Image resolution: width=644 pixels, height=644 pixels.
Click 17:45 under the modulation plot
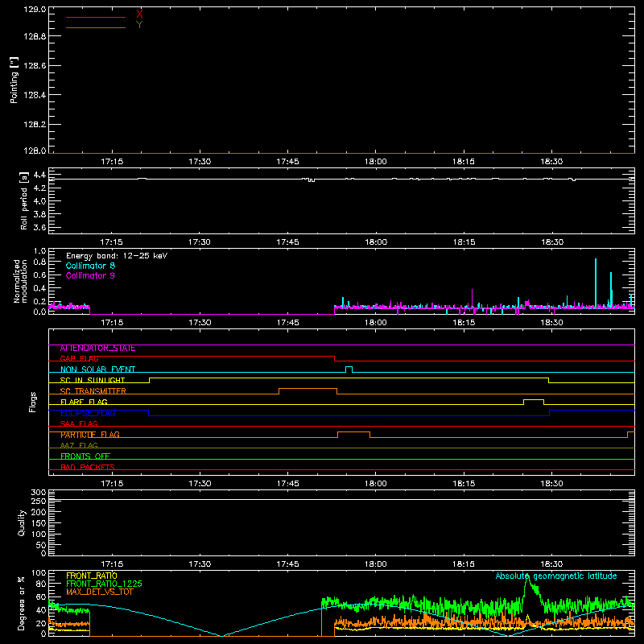click(288, 323)
